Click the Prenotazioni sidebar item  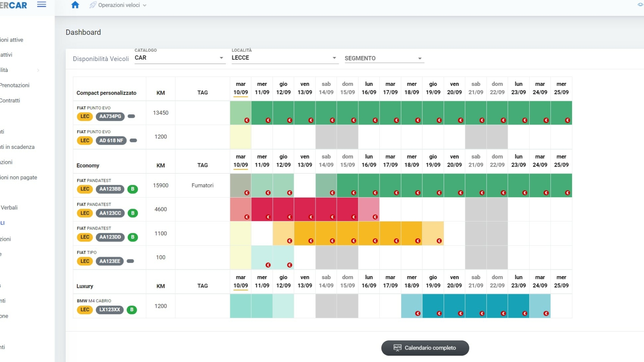(x=15, y=85)
